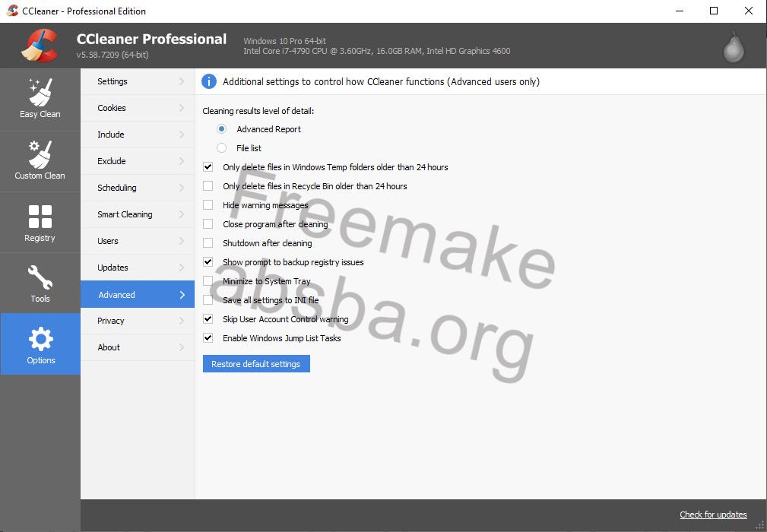Image resolution: width=767 pixels, height=532 pixels.
Task: Select the Options gear icon
Action: pos(40,339)
